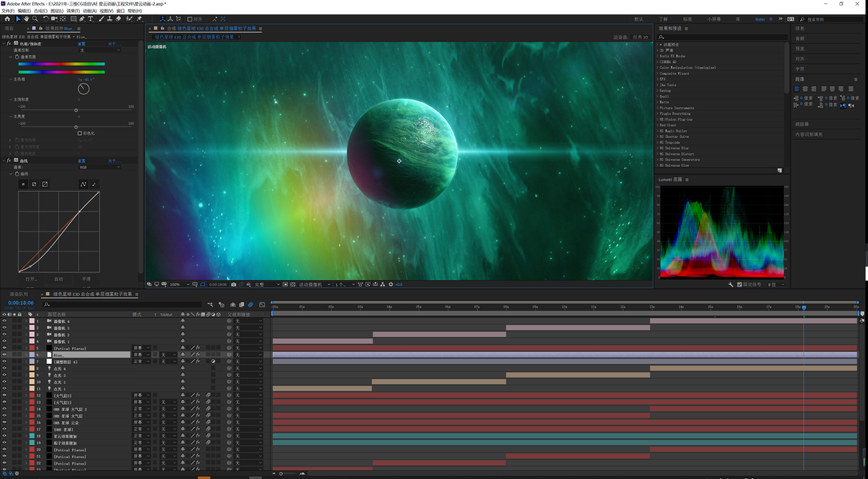
Task: Click the 主饱和度 saturation slider handle
Action: pyautogui.click(x=76, y=110)
